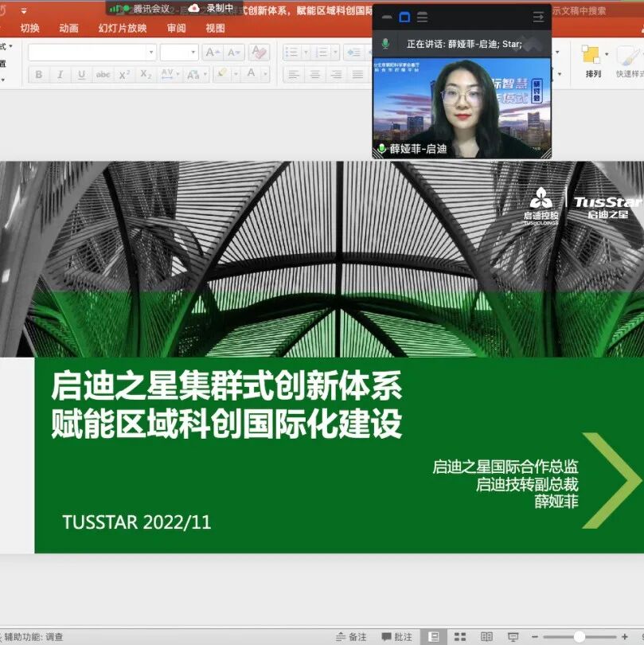The width and height of the screenshot is (644, 645).
Task: Apply a bulleted list
Action: point(292,53)
